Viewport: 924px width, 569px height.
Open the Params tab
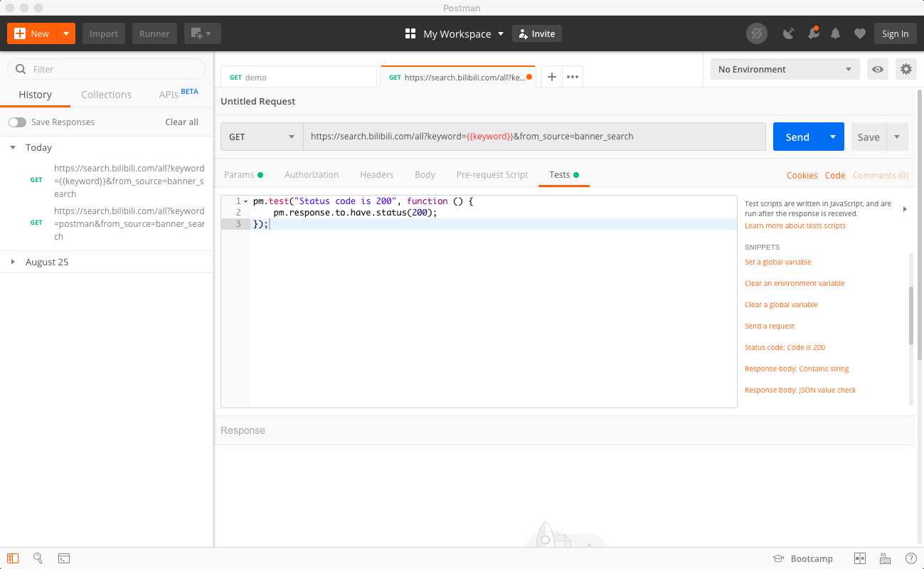click(243, 174)
